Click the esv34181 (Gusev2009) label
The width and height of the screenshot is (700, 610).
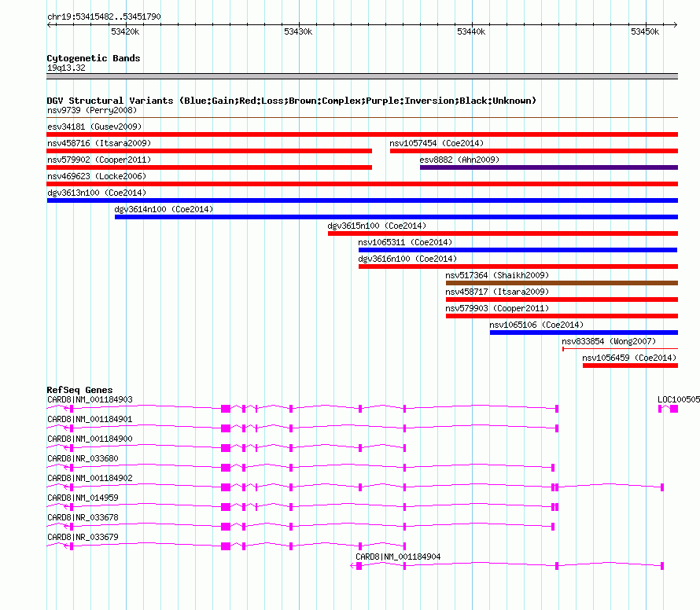[x=94, y=127]
